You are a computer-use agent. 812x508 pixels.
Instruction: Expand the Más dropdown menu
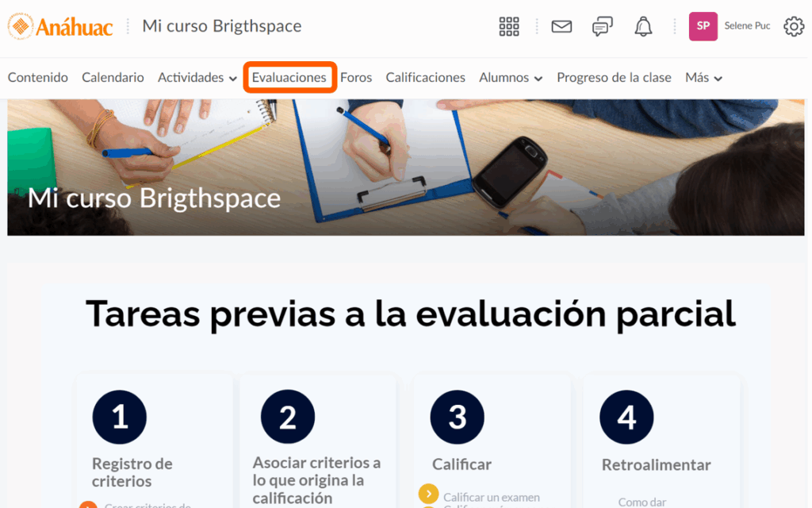point(703,78)
